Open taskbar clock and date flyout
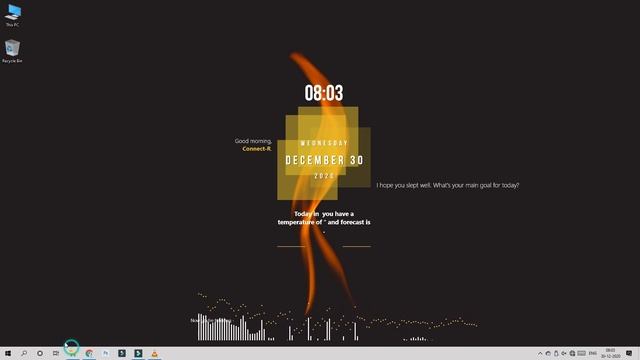 pyautogui.click(x=611, y=353)
